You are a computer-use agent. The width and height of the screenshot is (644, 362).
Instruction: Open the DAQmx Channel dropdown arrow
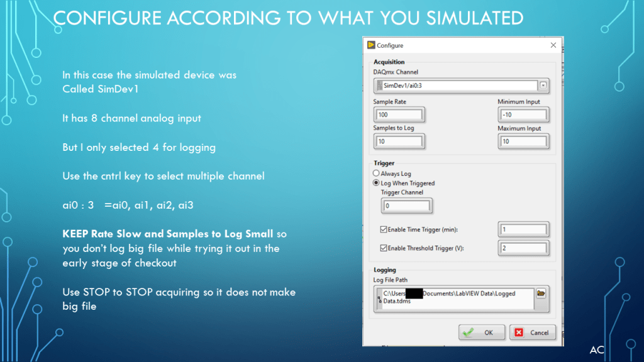(x=543, y=85)
